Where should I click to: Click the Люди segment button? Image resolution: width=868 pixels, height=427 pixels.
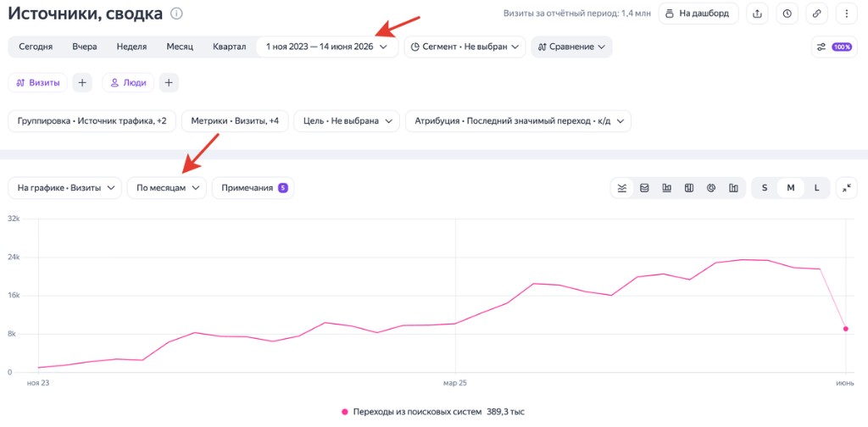[129, 83]
